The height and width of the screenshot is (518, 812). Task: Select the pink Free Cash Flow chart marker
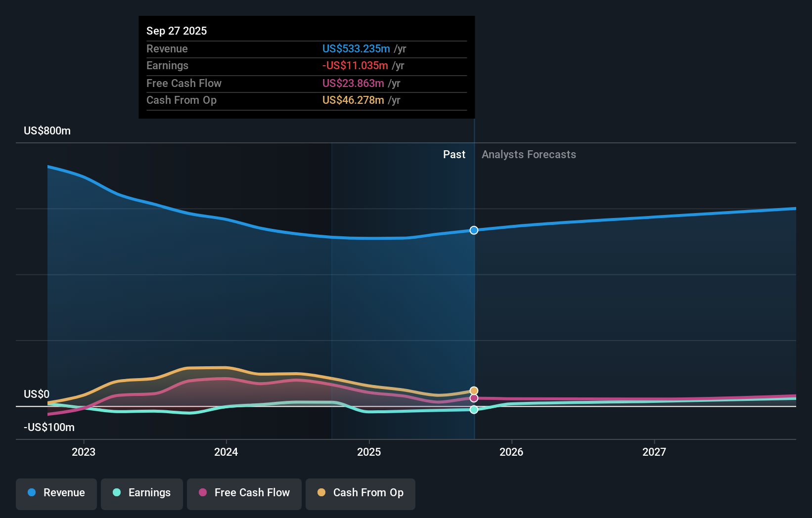point(473,398)
